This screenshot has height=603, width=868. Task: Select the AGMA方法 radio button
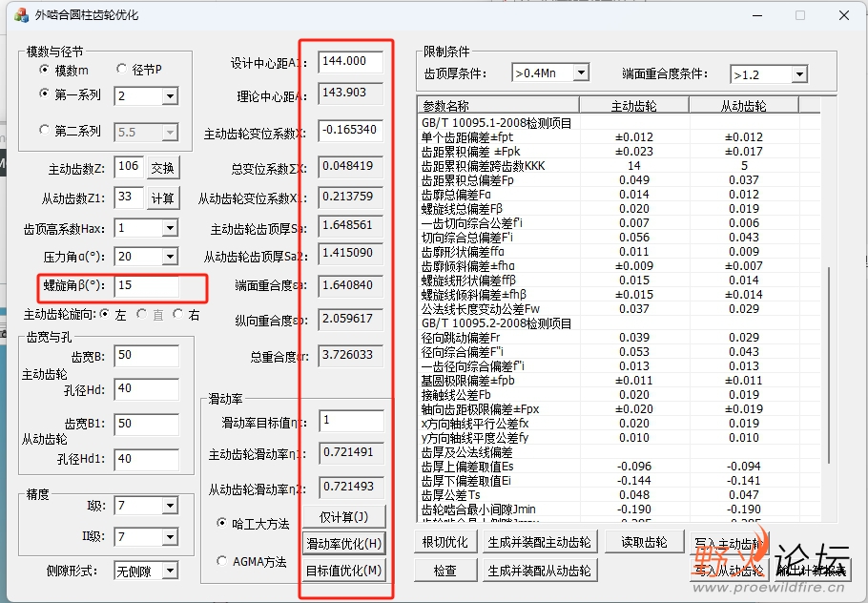tap(221, 561)
